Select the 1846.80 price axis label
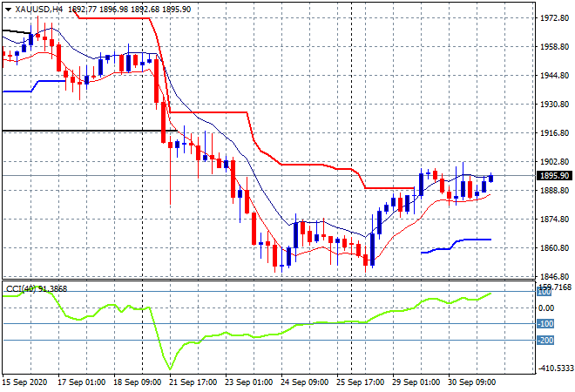 pyautogui.click(x=555, y=276)
